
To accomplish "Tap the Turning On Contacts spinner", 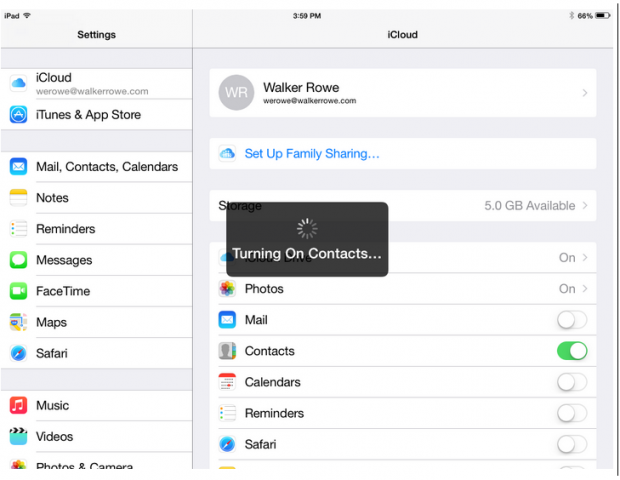I will [x=307, y=229].
